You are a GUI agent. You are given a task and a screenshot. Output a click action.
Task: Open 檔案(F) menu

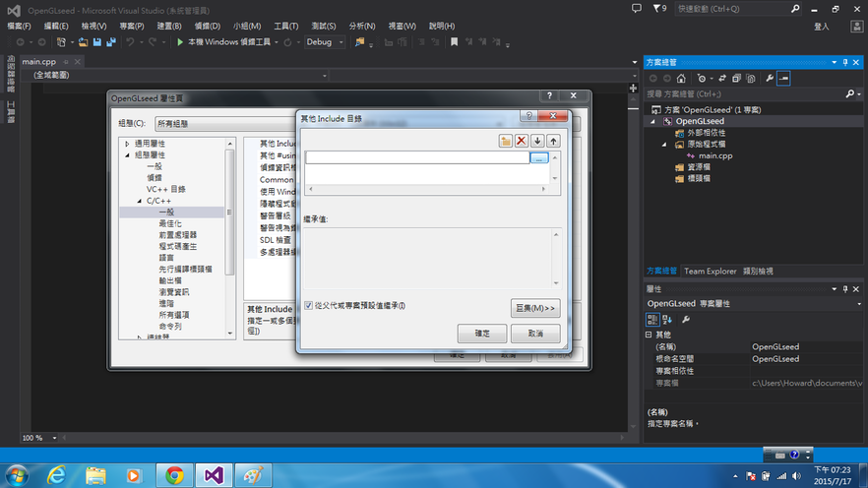[x=20, y=26]
